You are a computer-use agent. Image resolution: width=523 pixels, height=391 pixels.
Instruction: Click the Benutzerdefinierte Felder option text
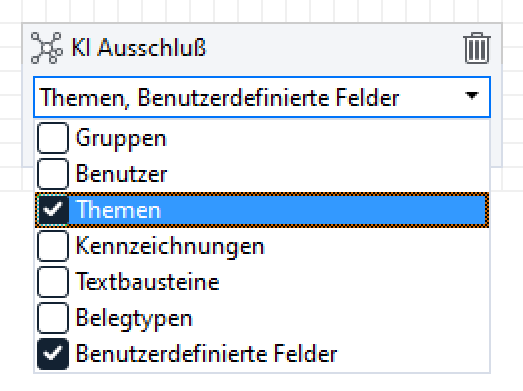pyautogui.click(x=206, y=354)
